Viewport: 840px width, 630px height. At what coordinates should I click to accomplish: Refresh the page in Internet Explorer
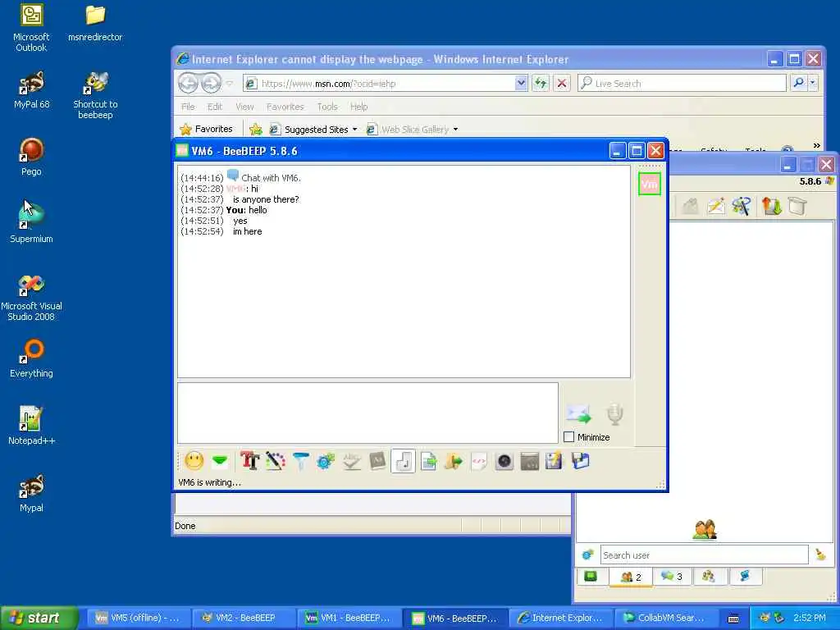coord(541,83)
